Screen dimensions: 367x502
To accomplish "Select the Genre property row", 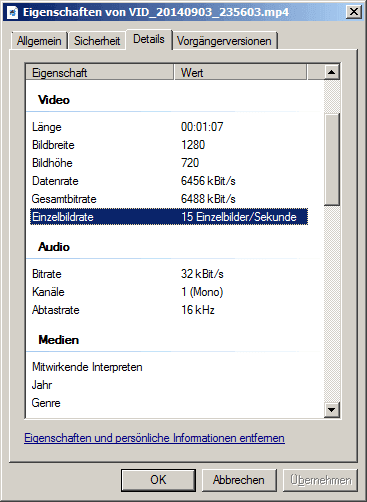I will tap(169, 403).
